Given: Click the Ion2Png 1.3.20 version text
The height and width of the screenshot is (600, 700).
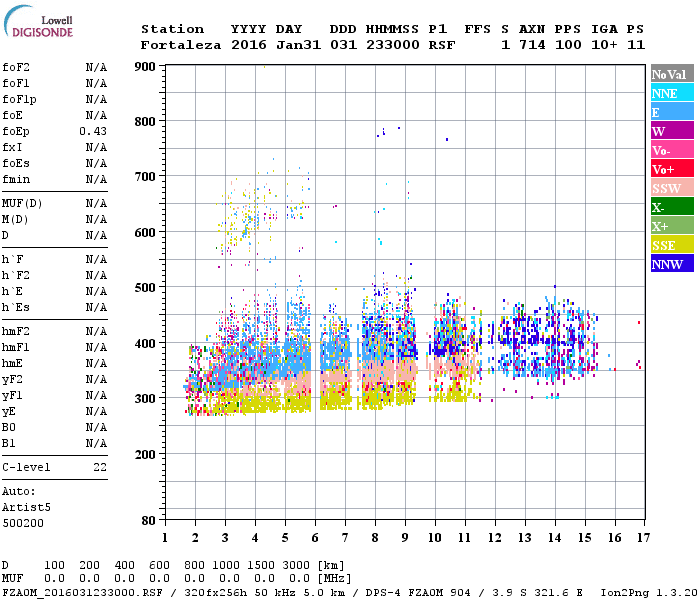Looking at the screenshot, I should tap(649, 592).
